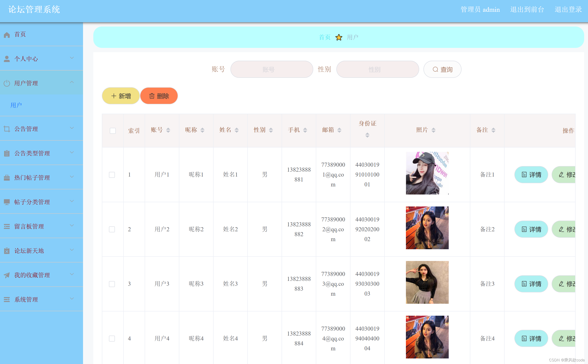The height and width of the screenshot is (364, 588).
Task: Click the crop icon beside 公告管理
Action: (7, 129)
